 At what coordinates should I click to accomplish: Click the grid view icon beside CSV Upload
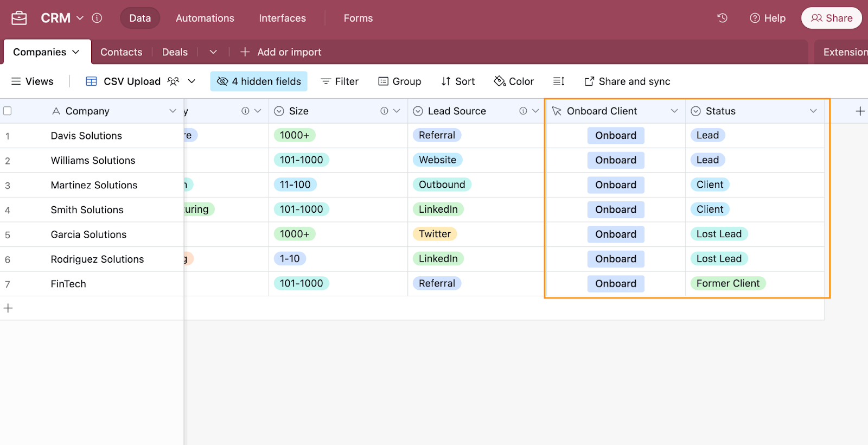coord(91,81)
